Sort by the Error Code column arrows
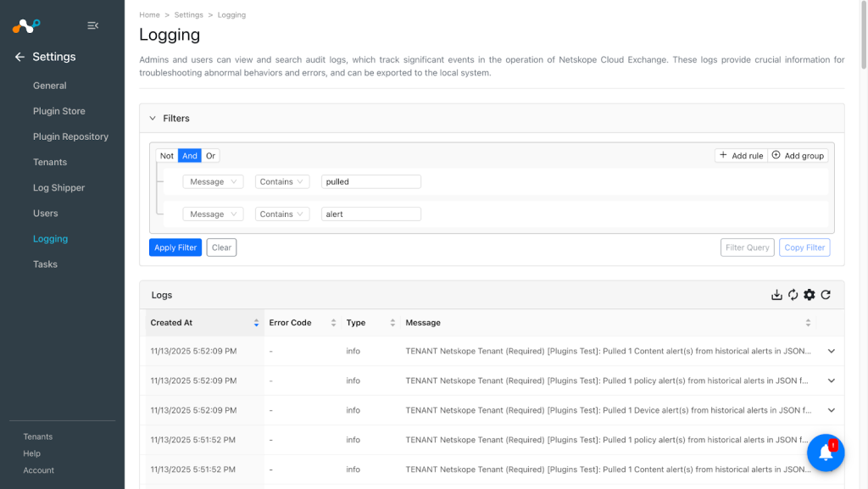868x489 pixels. click(333, 323)
